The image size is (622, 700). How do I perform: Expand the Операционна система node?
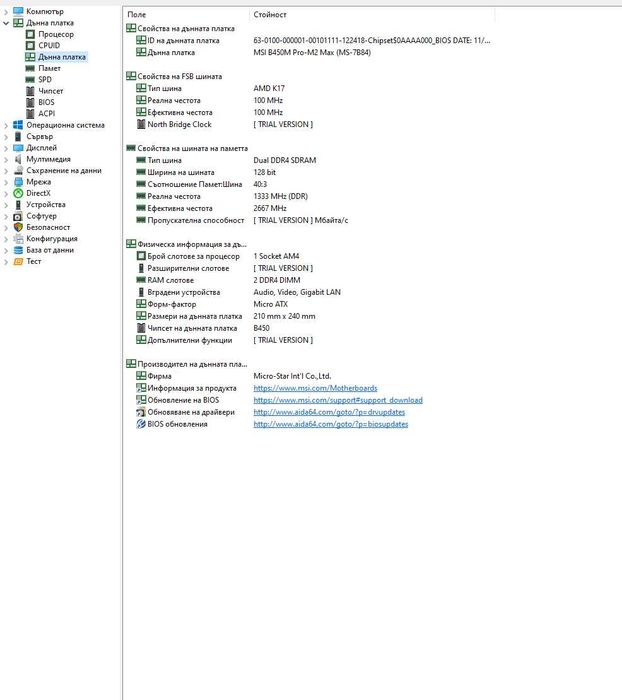coord(6,125)
